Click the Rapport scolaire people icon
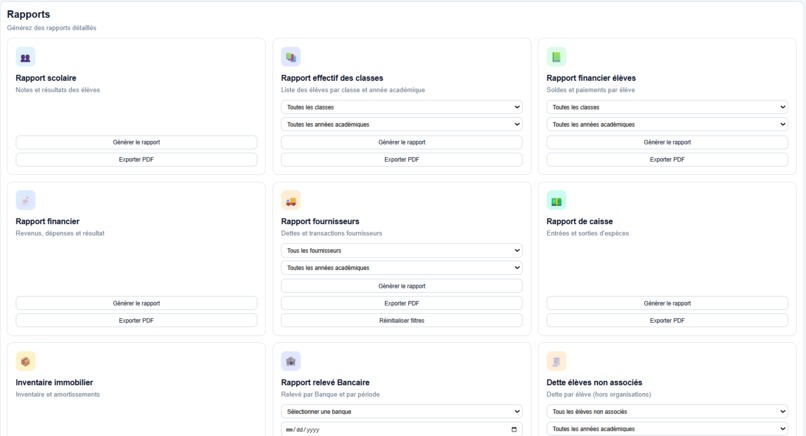This screenshot has height=436, width=806. pos(25,58)
